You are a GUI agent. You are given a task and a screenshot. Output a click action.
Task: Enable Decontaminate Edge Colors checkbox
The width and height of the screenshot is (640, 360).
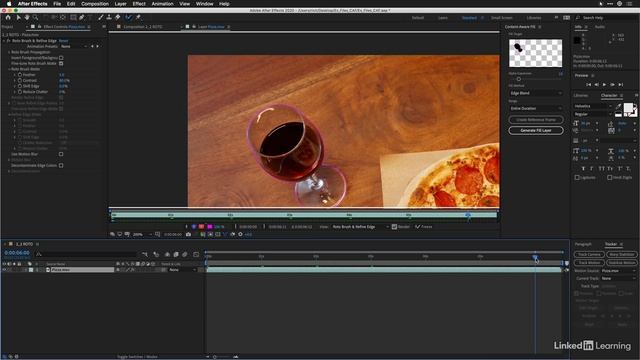[61, 166]
